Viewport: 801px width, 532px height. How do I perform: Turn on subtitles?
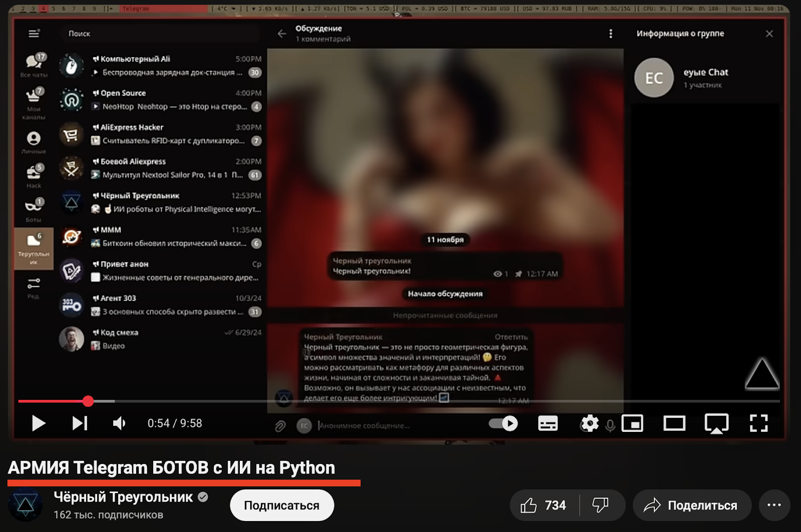click(548, 423)
